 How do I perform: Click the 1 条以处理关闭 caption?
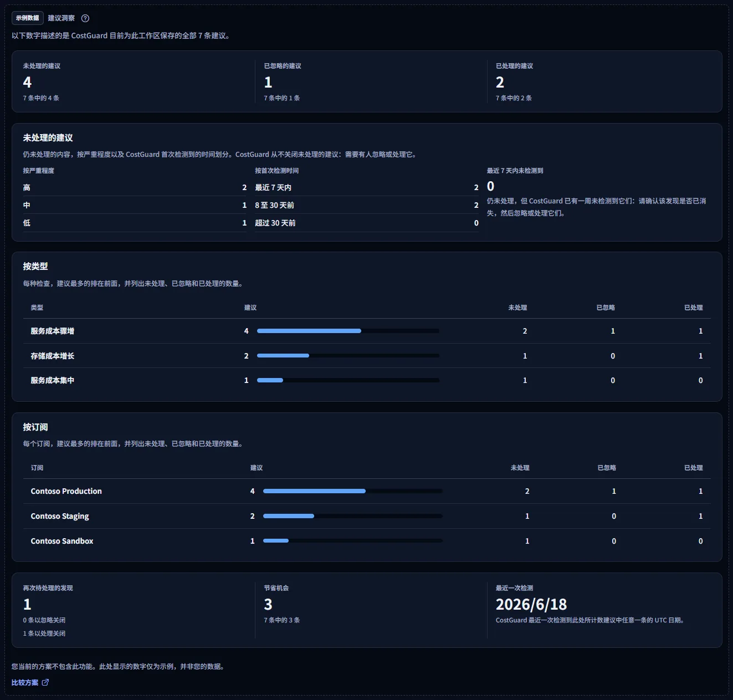(44, 633)
